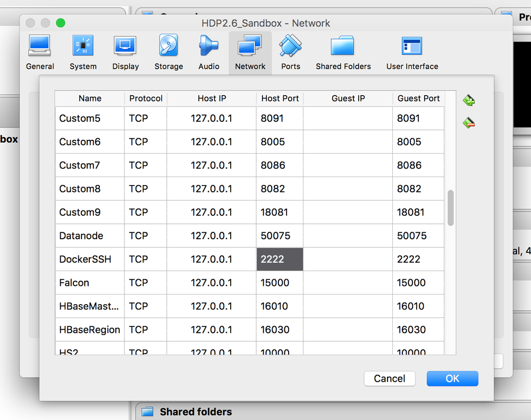Sort rules by Name column header
The height and width of the screenshot is (420, 531).
click(90, 98)
